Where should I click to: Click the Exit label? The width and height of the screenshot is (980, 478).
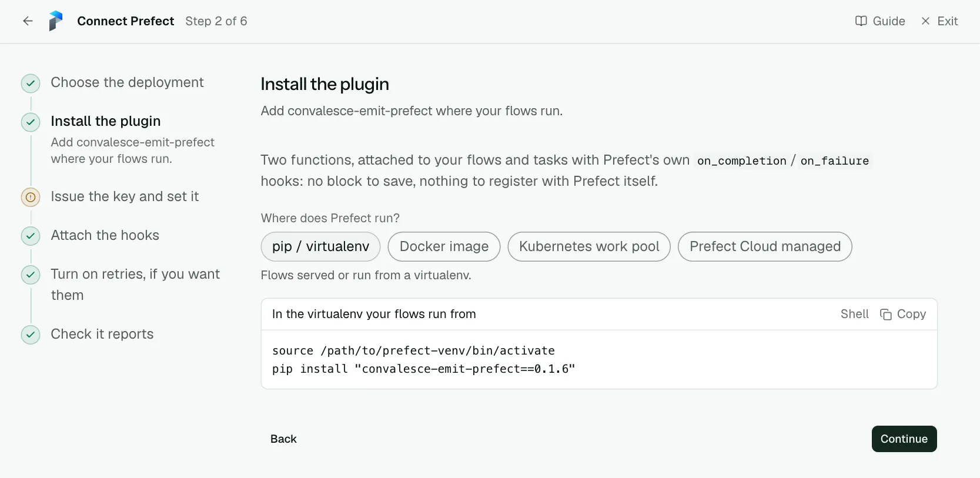(948, 21)
